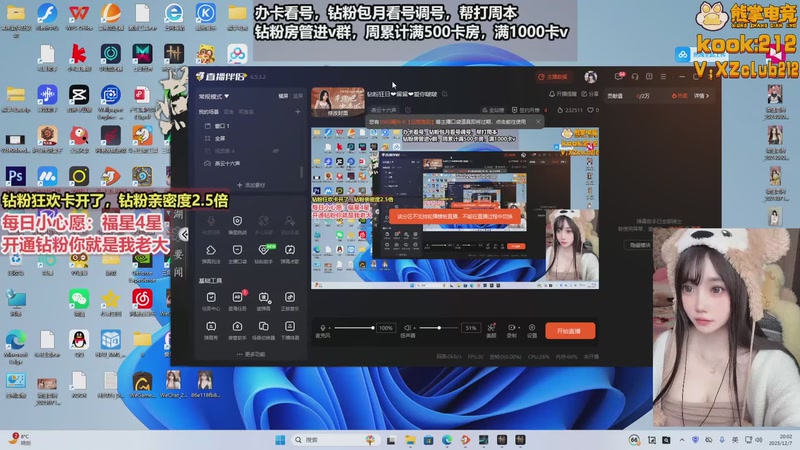Switch to the 竖屏 portrait tab
Image resolution: width=800 pixels, height=450 pixels.
[x=298, y=96]
